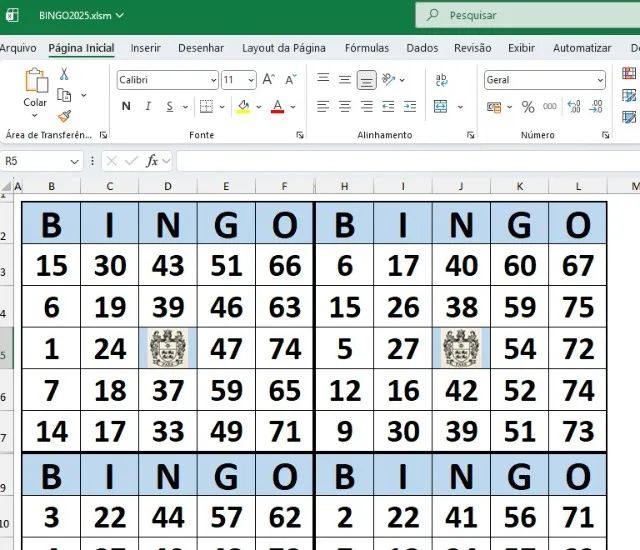This screenshot has height=550, width=640.
Task: Toggle underline with the S button
Action: coord(170,106)
